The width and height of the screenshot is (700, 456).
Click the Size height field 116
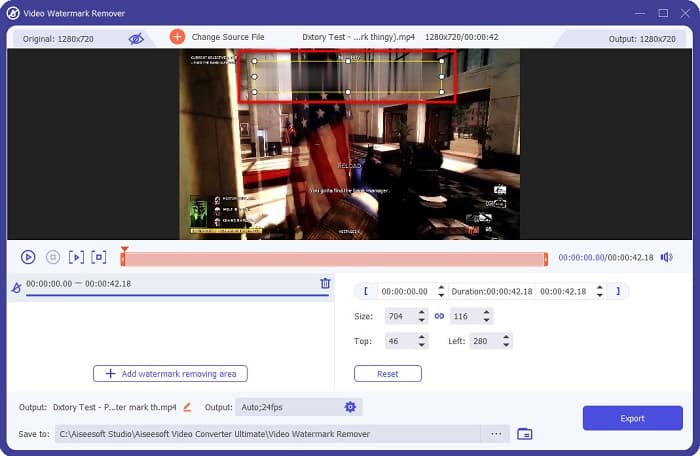[466, 316]
